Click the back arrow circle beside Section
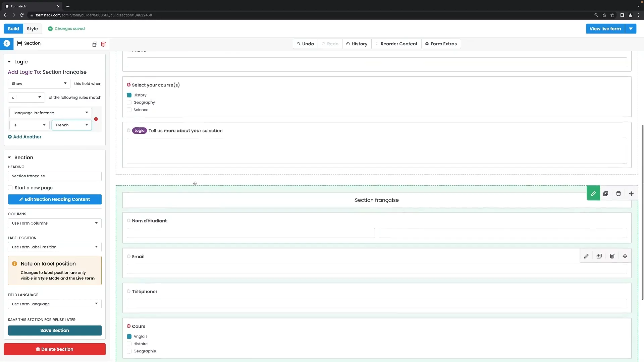This screenshot has height=362, width=644. [x=7, y=44]
